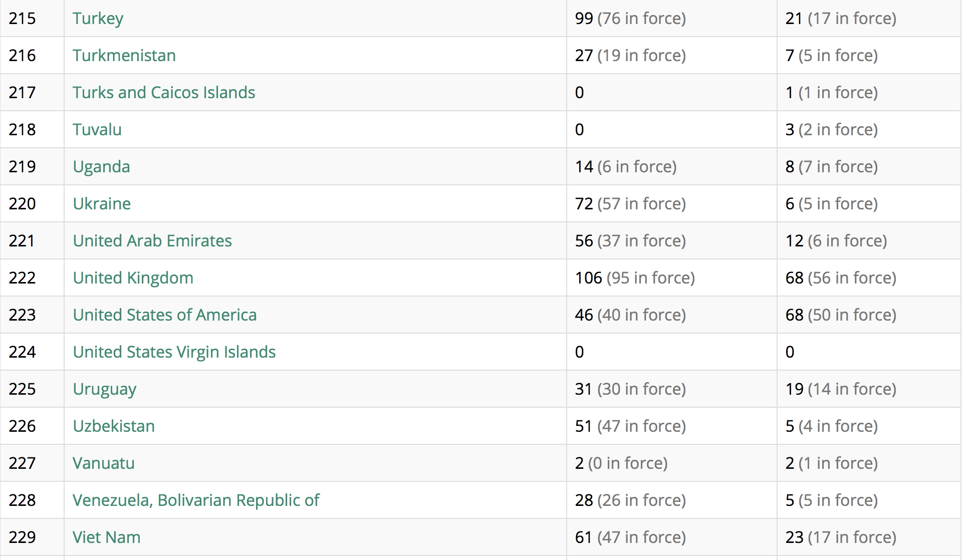The height and width of the screenshot is (560, 967).
Task: Click the cell "51 (47 in force)"
Action: [x=671, y=426]
